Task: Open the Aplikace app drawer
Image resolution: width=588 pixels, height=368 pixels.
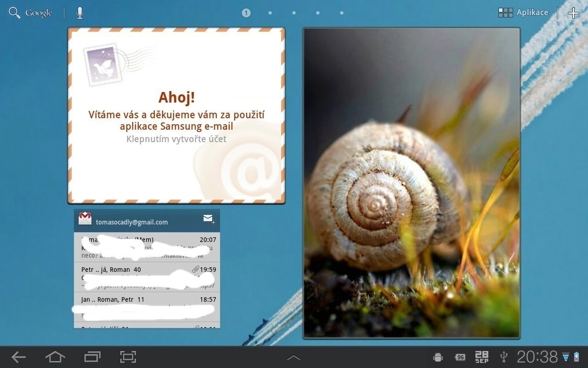Action: (x=523, y=12)
